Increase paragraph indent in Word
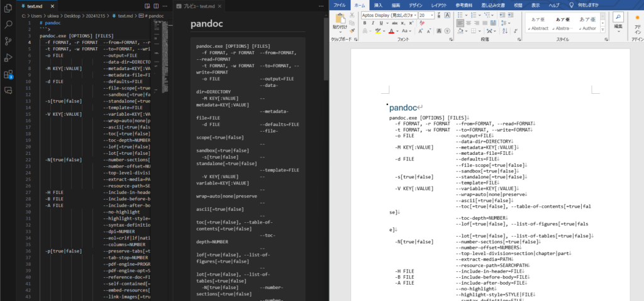 (511, 15)
